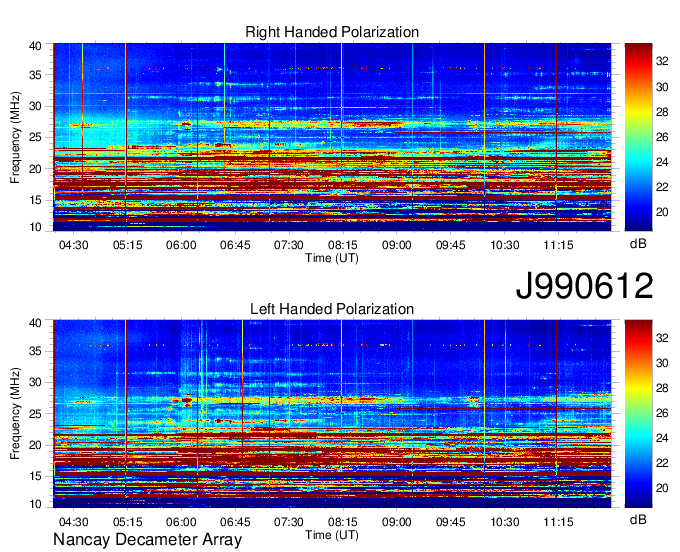680x552 pixels.
Task: Click 09:45 time tick on Left Handed plot
Action: point(451,522)
